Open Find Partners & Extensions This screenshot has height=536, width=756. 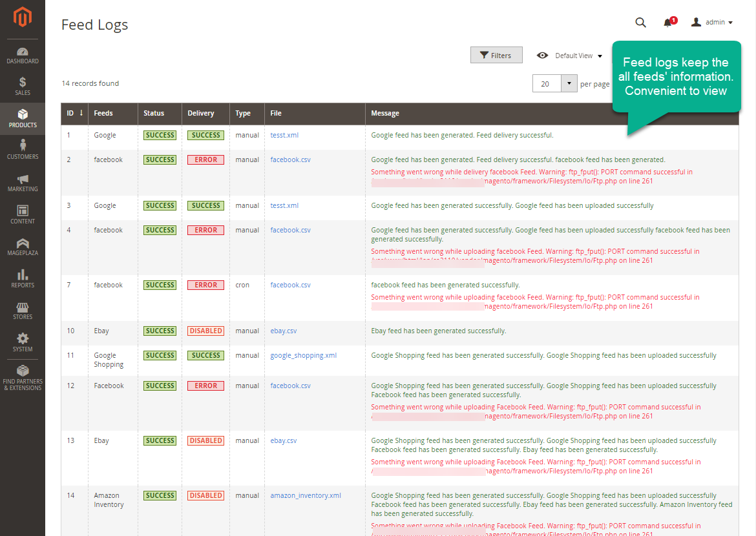(22, 378)
